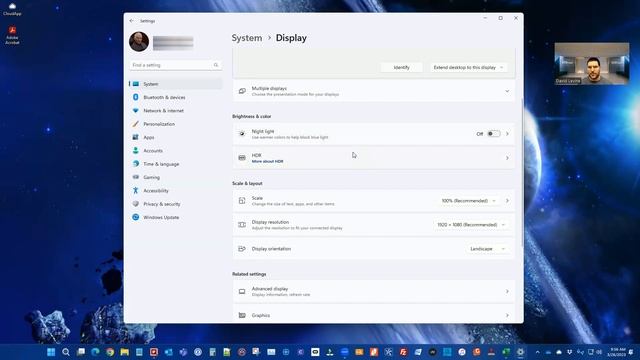Open Display orientation Landscape dropdown
The image size is (640, 360).
click(x=487, y=249)
